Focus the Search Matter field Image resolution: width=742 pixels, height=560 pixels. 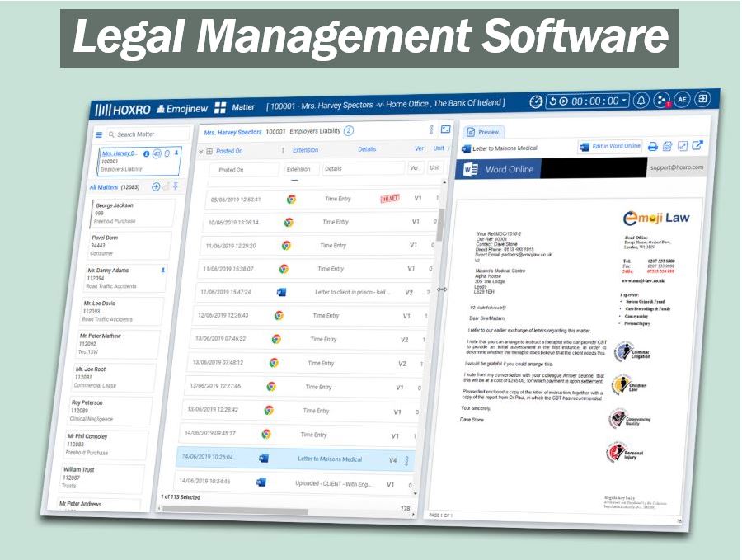148,134
